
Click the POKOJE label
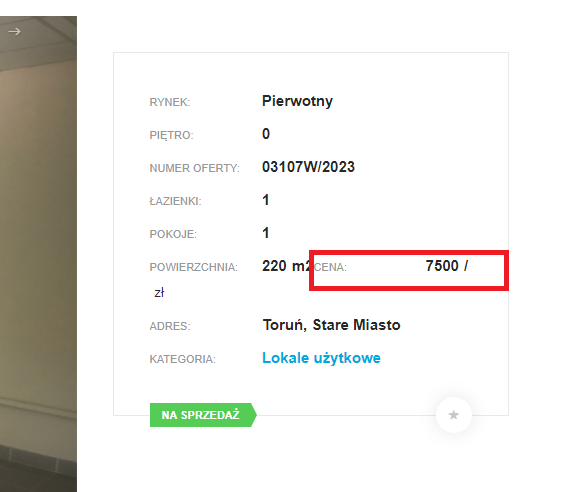173,234
